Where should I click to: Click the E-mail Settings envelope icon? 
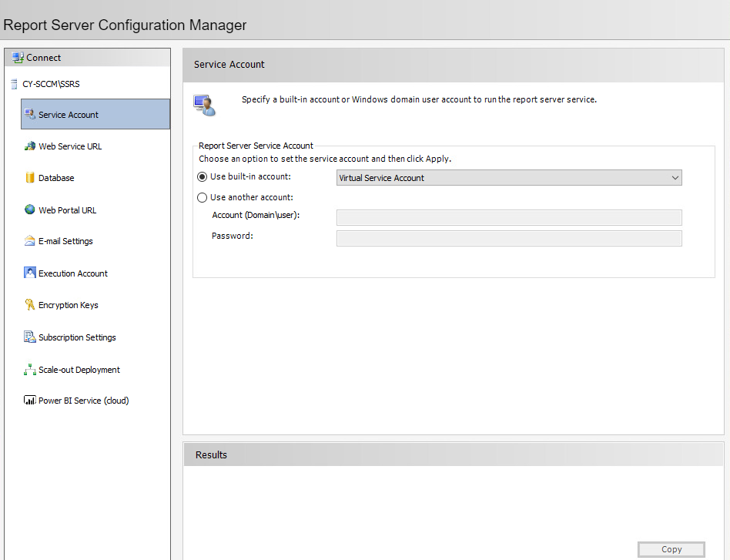point(30,241)
